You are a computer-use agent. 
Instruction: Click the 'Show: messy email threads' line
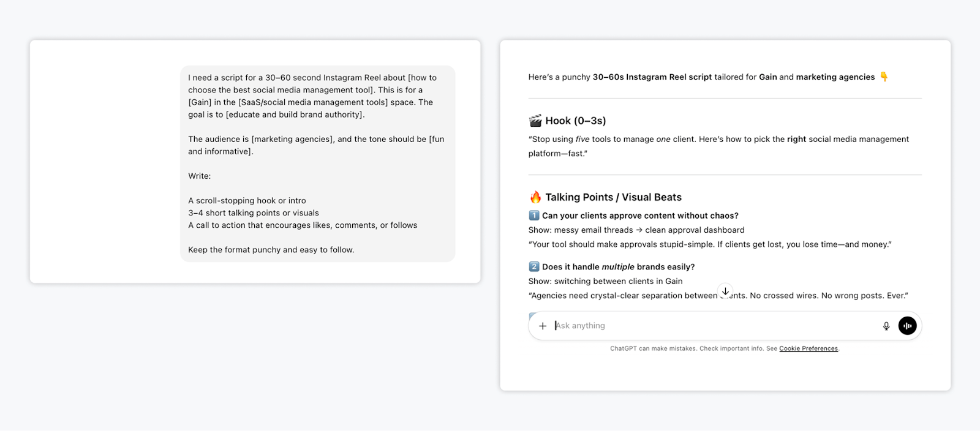click(x=636, y=230)
